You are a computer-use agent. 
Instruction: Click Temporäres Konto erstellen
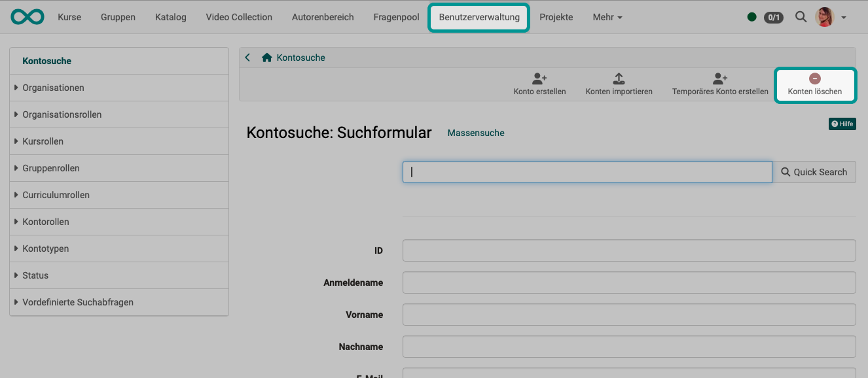click(x=719, y=83)
